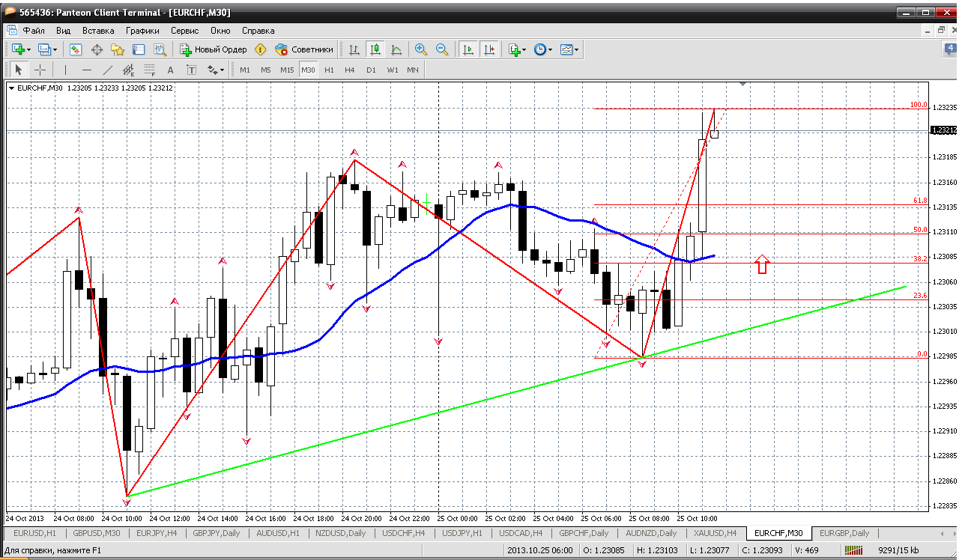
Task: Select the arrow cursor tool
Action: point(19,70)
